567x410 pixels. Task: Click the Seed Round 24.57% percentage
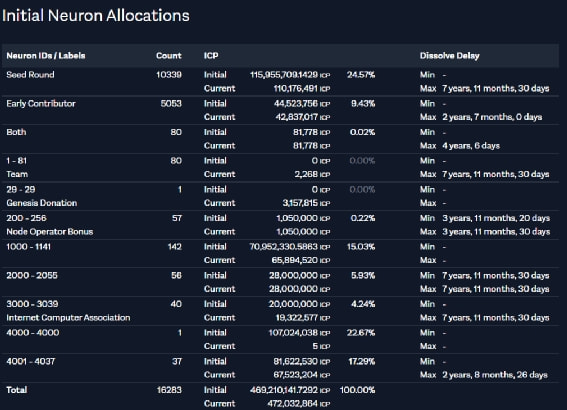[x=361, y=75]
